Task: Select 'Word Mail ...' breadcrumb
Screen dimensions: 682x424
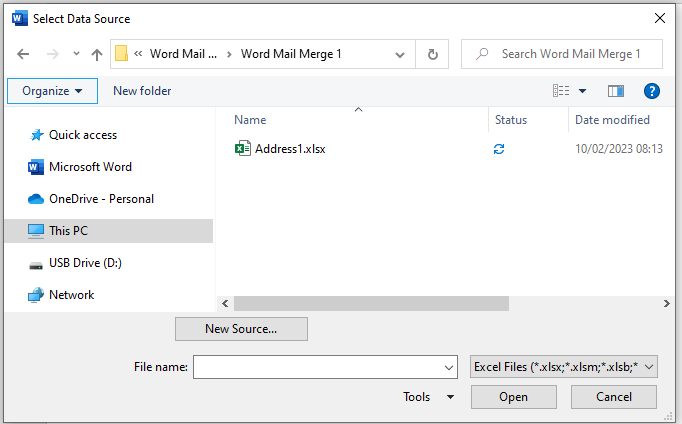Action: [x=183, y=53]
